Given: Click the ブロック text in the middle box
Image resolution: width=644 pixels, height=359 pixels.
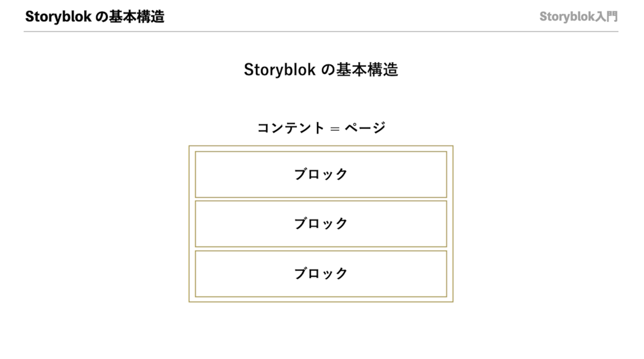Looking at the screenshot, I should click(x=321, y=224).
